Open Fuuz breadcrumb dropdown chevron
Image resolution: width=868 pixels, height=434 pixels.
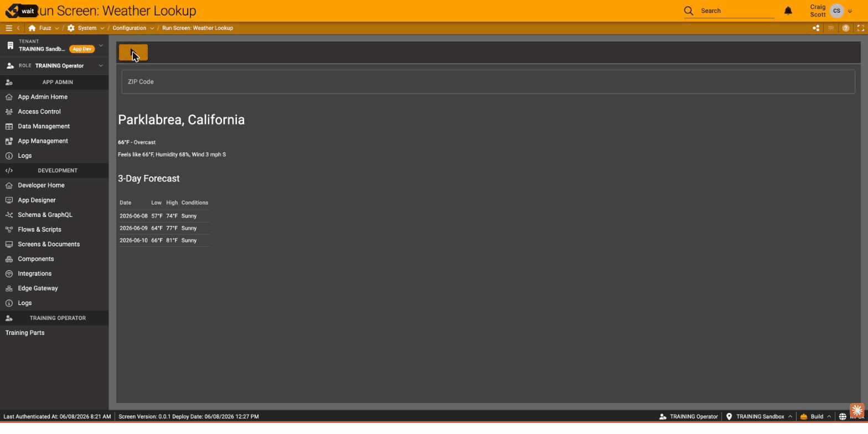[56, 28]
